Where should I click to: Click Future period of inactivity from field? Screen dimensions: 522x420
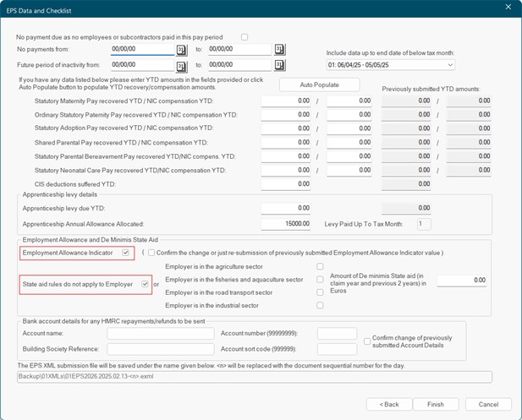tap(142, 65)
